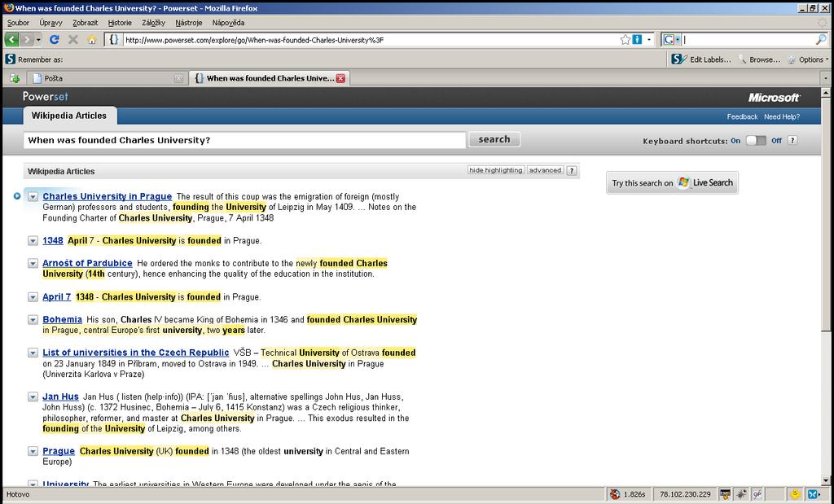Open Edit Labels in the toolbar
The width and height of the screenshot is (834, 504).
[x=701, y=59]
